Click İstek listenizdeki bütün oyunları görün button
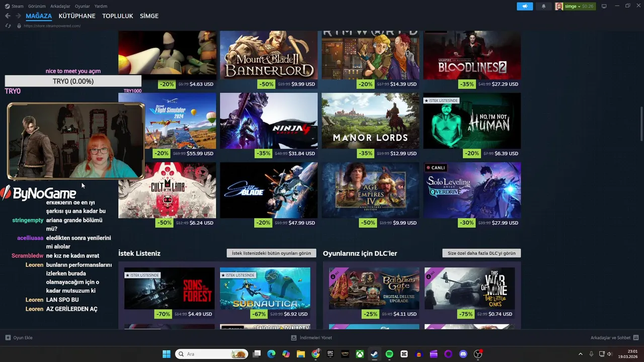 point(272,253)
